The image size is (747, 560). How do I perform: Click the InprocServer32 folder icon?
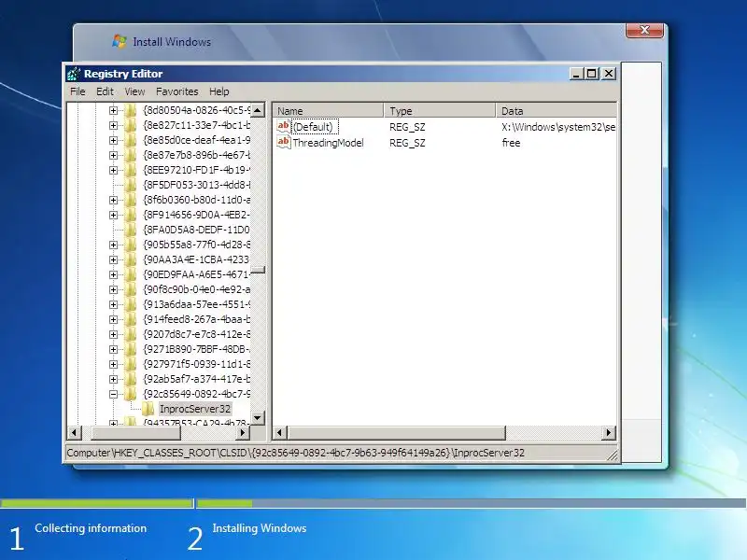148,409
